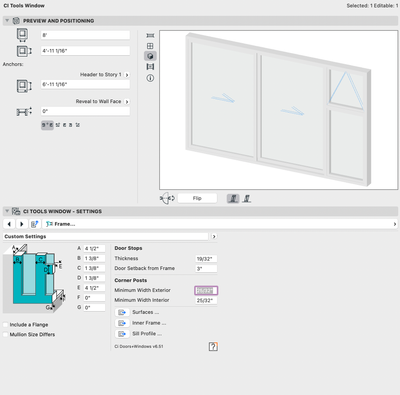Image resolution: width=400 pixels, height=395 pixels.
Task: Edit Door Stops Thickness field
Action: tap(206, 259)
